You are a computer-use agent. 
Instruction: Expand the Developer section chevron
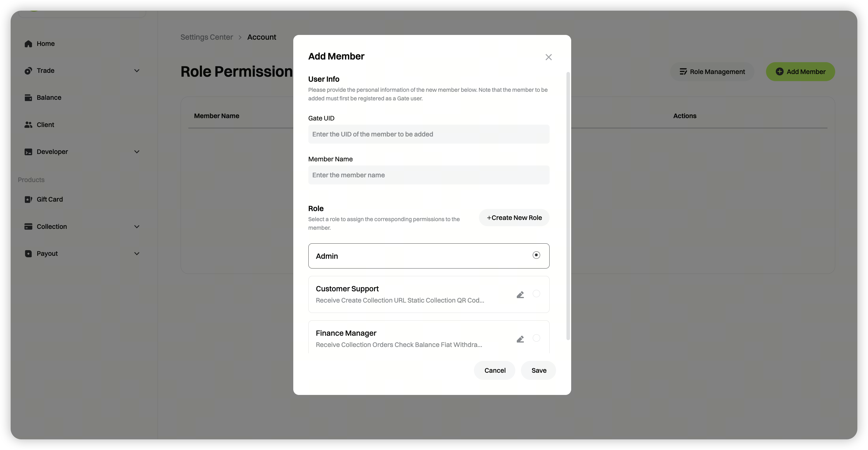click(x=137, y=152)
